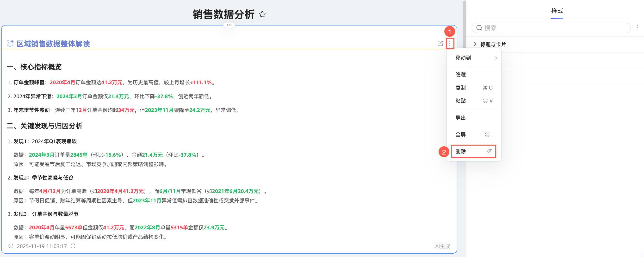Click the drag handle above the card
The height and width of the screenshot is (257, 644).
pos(229,25)
